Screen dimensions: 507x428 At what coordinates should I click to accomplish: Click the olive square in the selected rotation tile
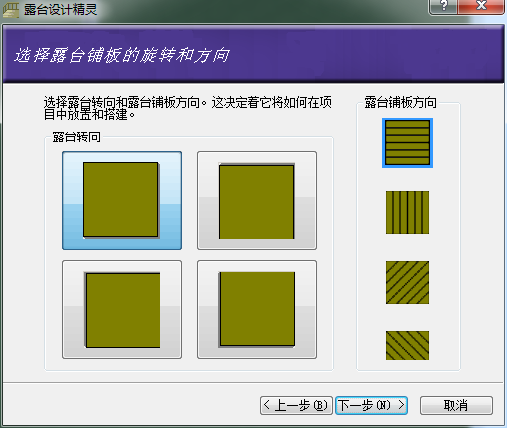tap(121, 200)
